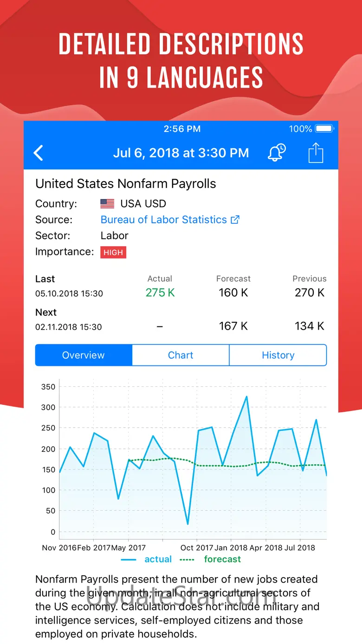
Task: Open the alert bell notification icon
Action: tap(277, 153)
